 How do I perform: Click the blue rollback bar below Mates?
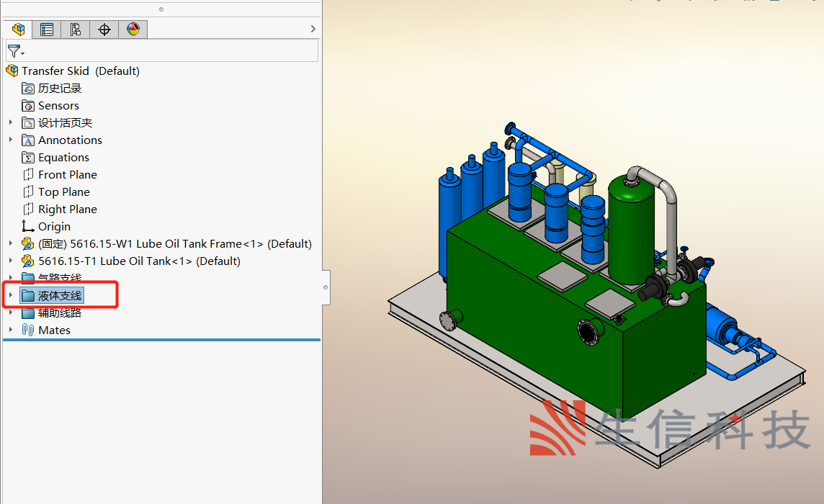[162, 340]
